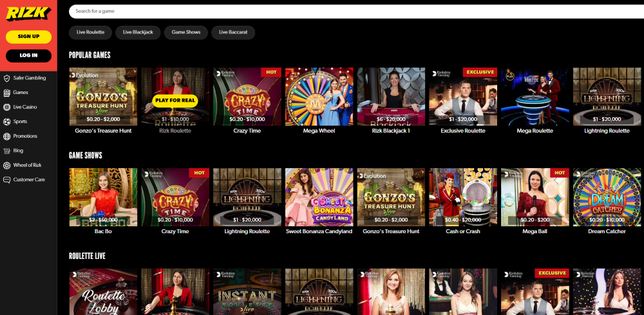Image resolution: width=644 pixels, height=315 pixels.
Task: Open Gonzo's Treasure Hunt in Game Shows
Action: pos(391,197)
